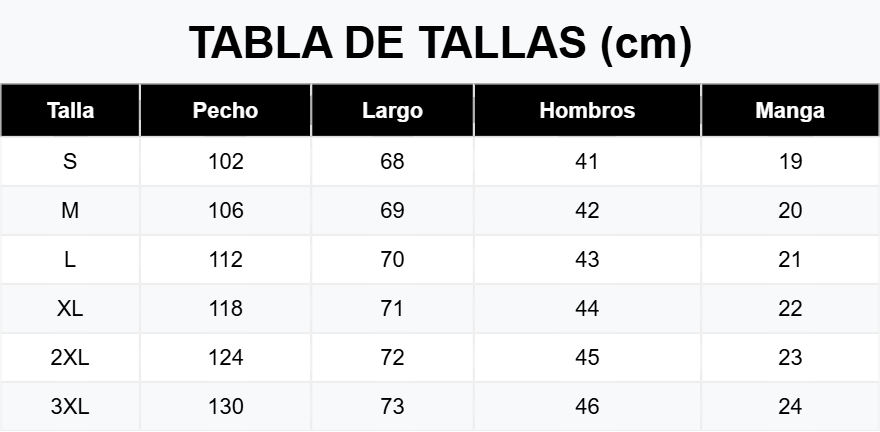
Task: Click the Manga value 19
Action: coord(790,162)
